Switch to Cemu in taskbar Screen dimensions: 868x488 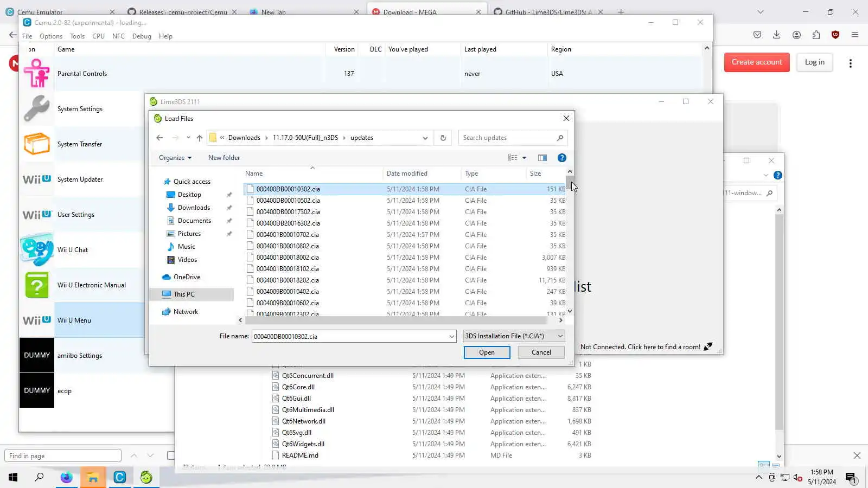[x=119, y=477]
